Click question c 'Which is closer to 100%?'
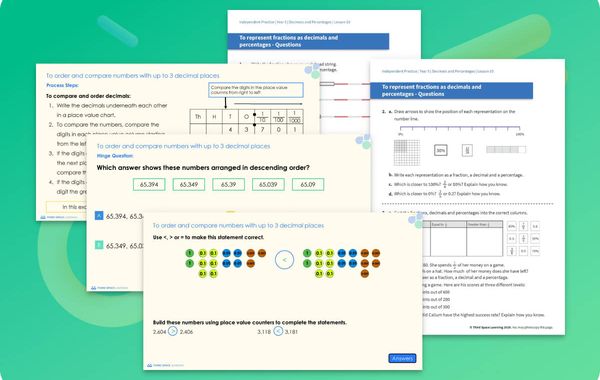The height and width of the screenshot is (380, 600). (451, 184)
